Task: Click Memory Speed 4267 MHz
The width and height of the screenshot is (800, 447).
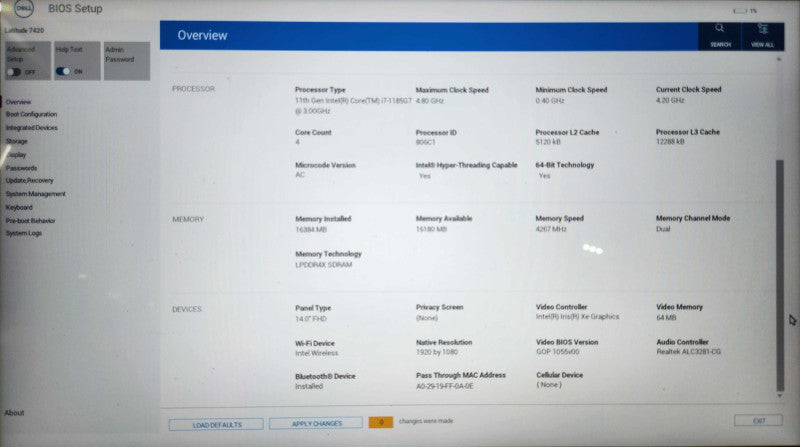Action: coord(551,229)
